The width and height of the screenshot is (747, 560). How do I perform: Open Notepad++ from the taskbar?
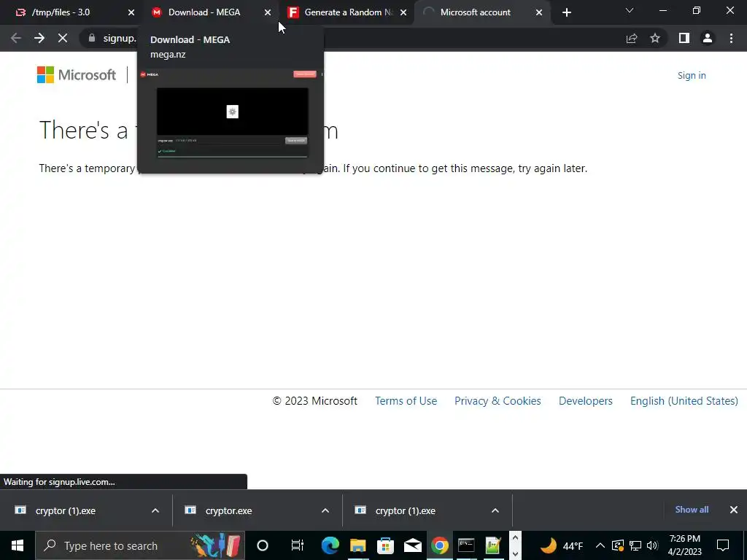point(493,545)
